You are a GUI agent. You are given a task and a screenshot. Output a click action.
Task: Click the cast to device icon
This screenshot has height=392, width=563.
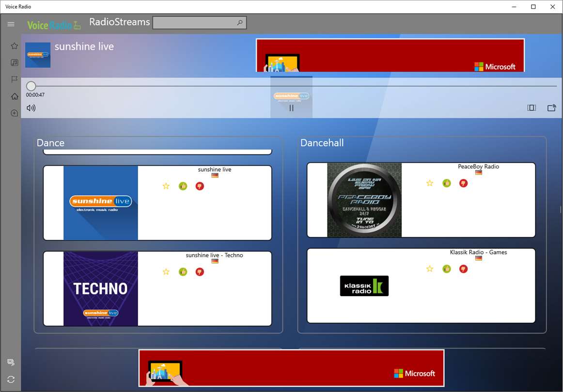click(x=551, y=107)
